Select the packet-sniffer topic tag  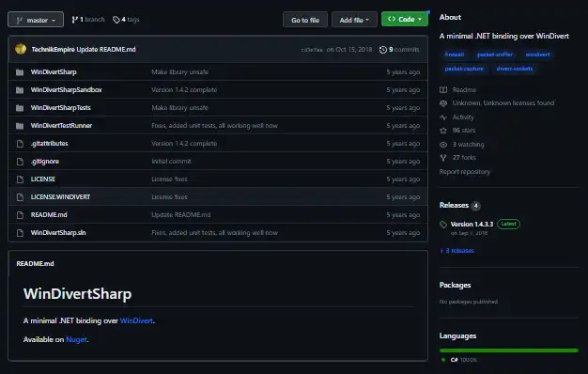coord(495,55)
